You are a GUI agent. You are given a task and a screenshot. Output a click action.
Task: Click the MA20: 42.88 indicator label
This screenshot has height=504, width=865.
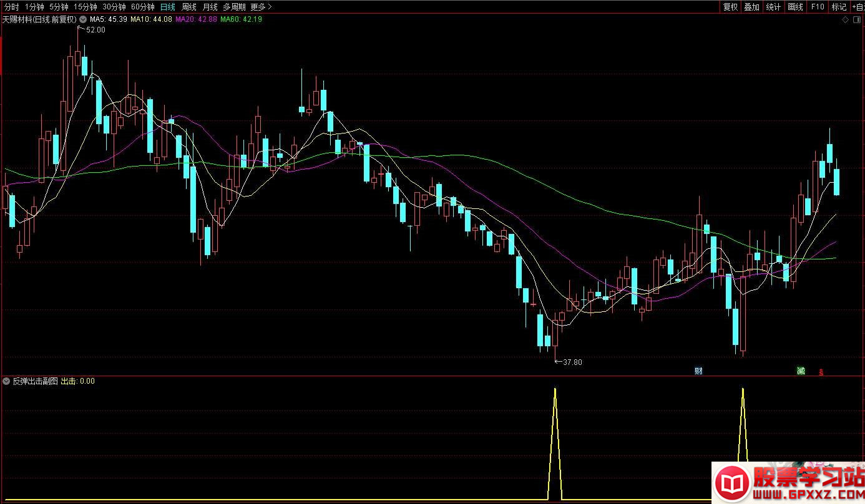click(x=197, y=19)
